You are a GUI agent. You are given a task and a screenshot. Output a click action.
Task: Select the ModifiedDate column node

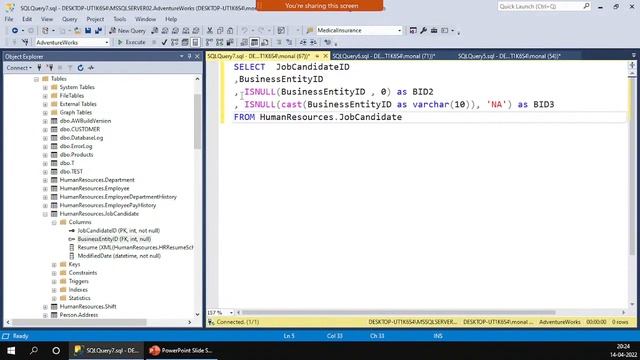pos(119,256)
